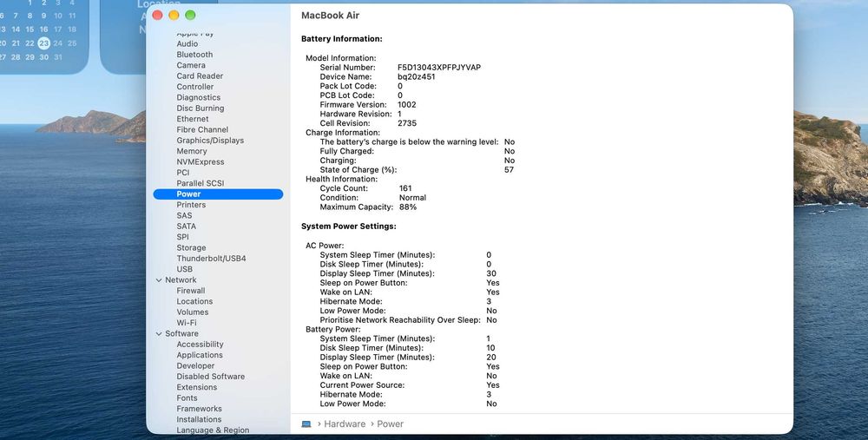This screenshot has height=440, width=868.
Task: Select Memory in the sidebar
Action: pos(192,151)
